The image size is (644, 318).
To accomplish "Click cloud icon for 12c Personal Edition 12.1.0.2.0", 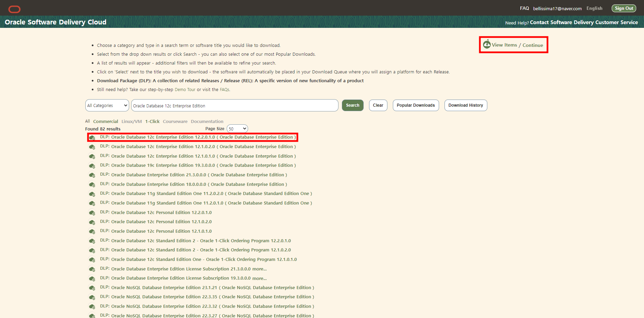I will (x=92, y=222).
